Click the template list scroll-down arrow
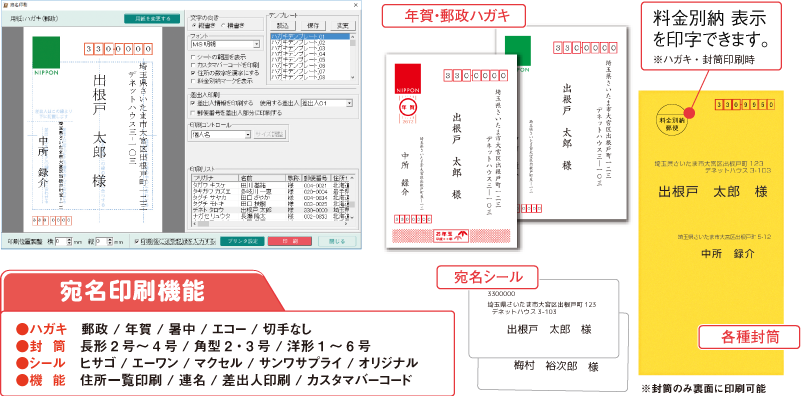This screenshot has width=801, height=396. 352,77
